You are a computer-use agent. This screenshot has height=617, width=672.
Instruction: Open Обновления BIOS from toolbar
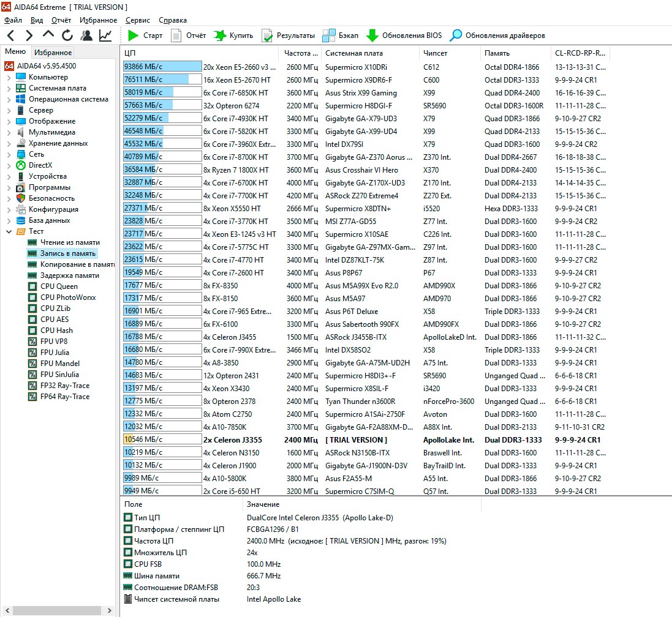pos(404,36)
